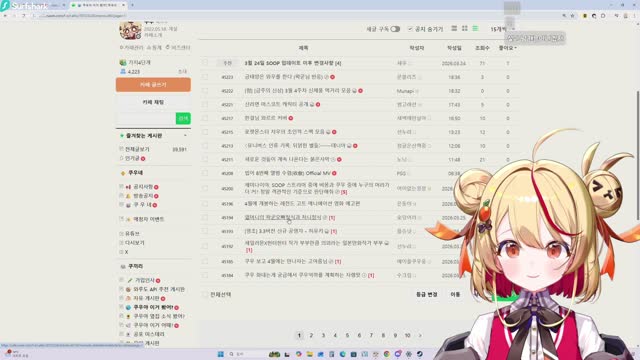Click the taskbar search box
Screen dimensions: 640x360
pyautogui.click(x=246, y=354)
